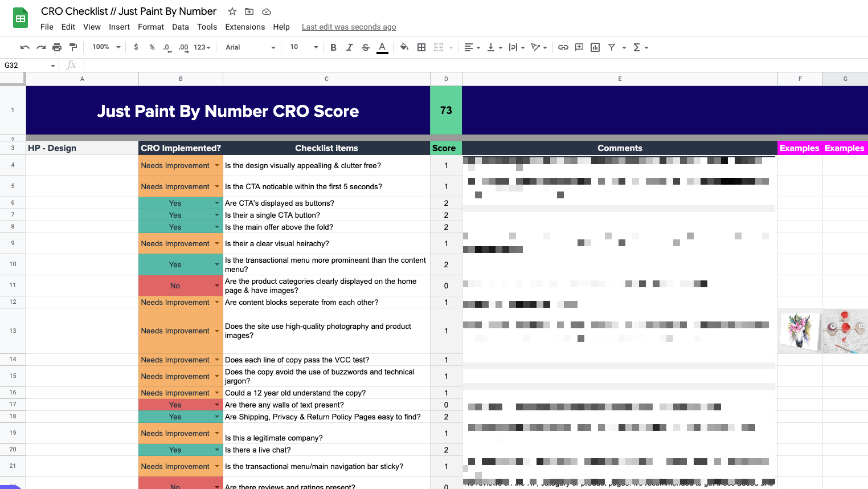This screenshot has height=489, width=868.
Task: Toggle bold formatting
Action: 333,47
